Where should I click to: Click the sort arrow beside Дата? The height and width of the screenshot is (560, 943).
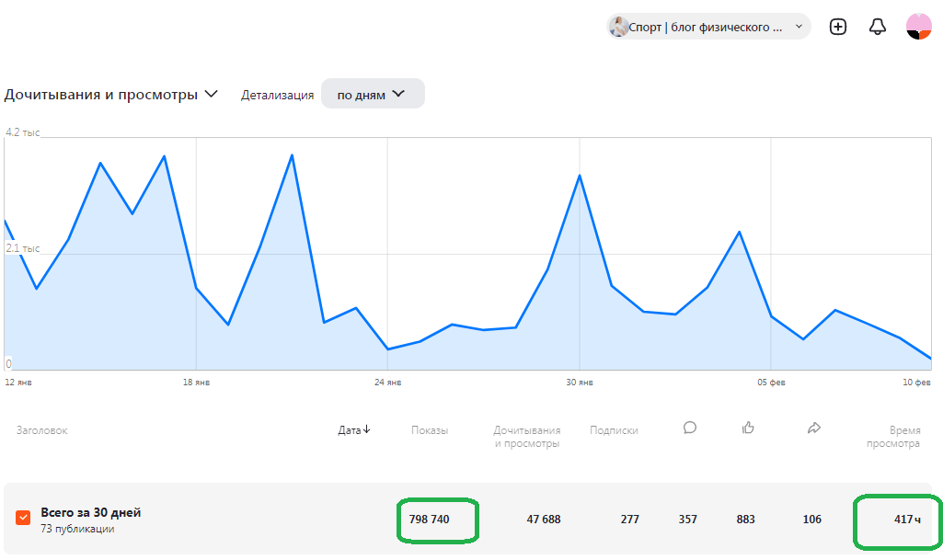(367, 429)
